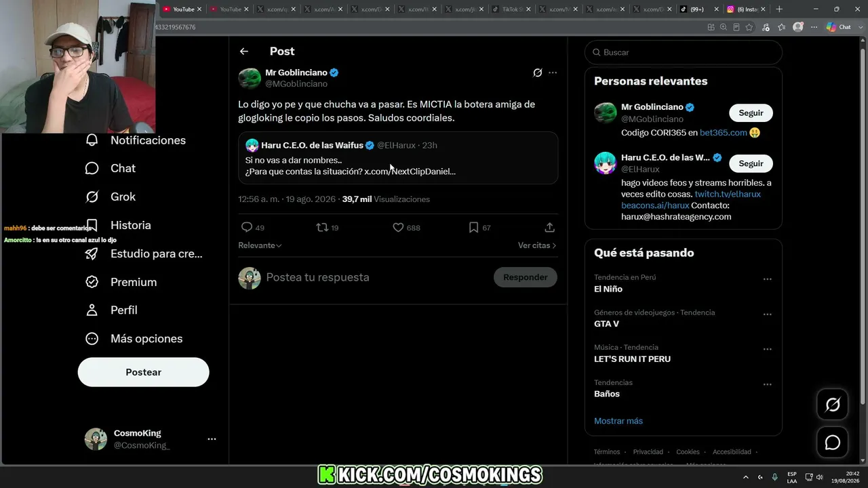Open Más opciones in the sidebar
The image size is (868, 488).
(134, 338)
